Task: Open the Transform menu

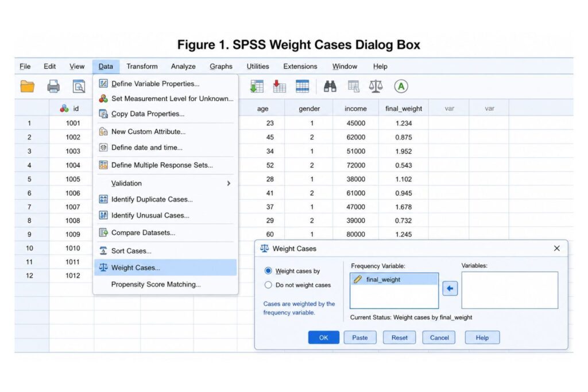Action: pyautogui.click(x=142, y=67)
